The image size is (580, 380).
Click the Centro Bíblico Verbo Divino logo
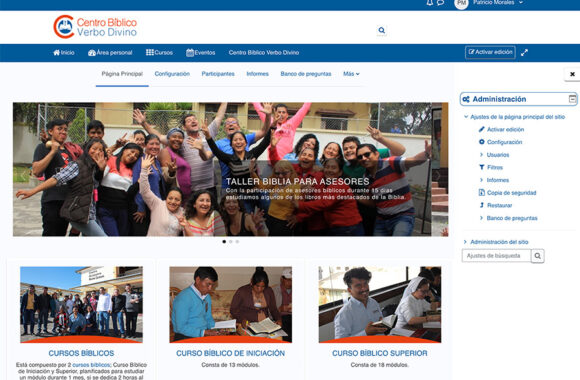(95, 27)
